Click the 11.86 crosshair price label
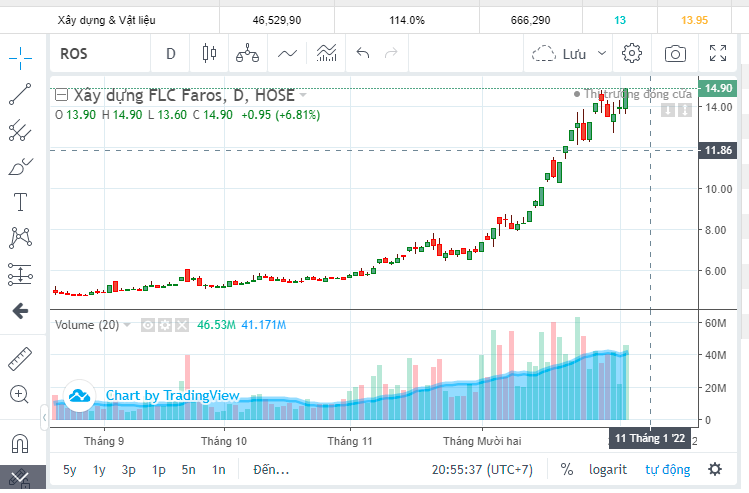 pyautogui.click(x=718, y=150)
